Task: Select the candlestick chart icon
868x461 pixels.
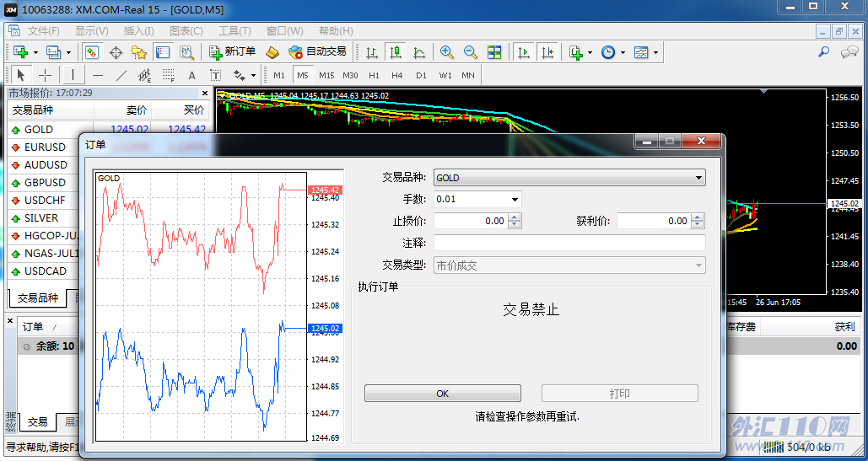Action: click(x=396, y=52)
